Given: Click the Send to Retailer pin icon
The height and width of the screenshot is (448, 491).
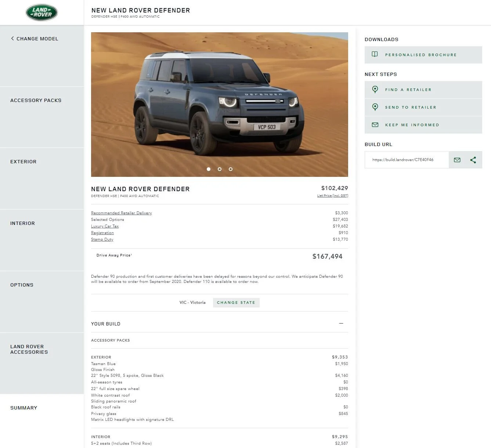Looking at the screenshot, I should point(375,107).
